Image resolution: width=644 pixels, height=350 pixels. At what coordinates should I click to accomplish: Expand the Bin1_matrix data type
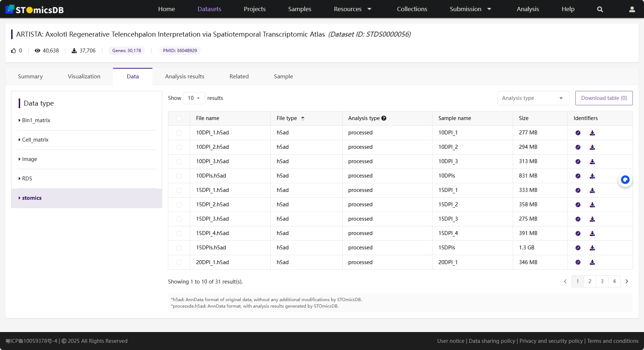[x=87, y=120]
